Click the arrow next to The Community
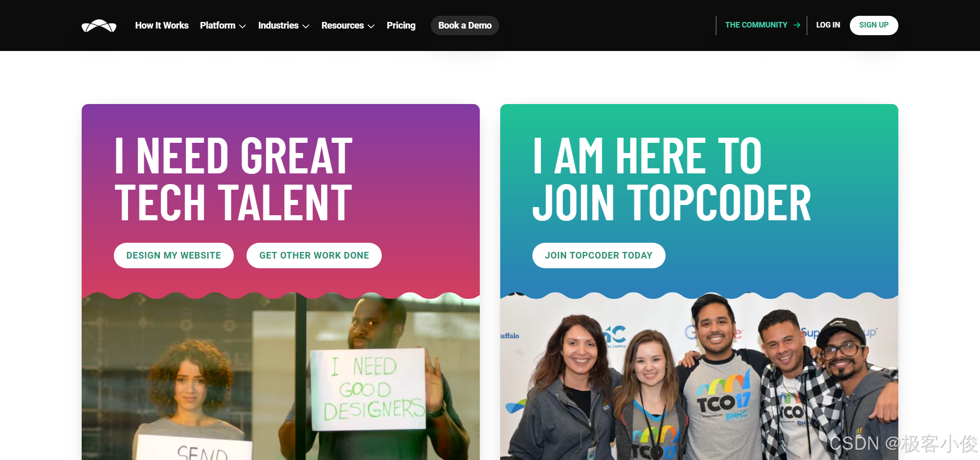Image resolution: width=980 pixels, height=460 pixels. pyautogui.click(x=797, y=25)
